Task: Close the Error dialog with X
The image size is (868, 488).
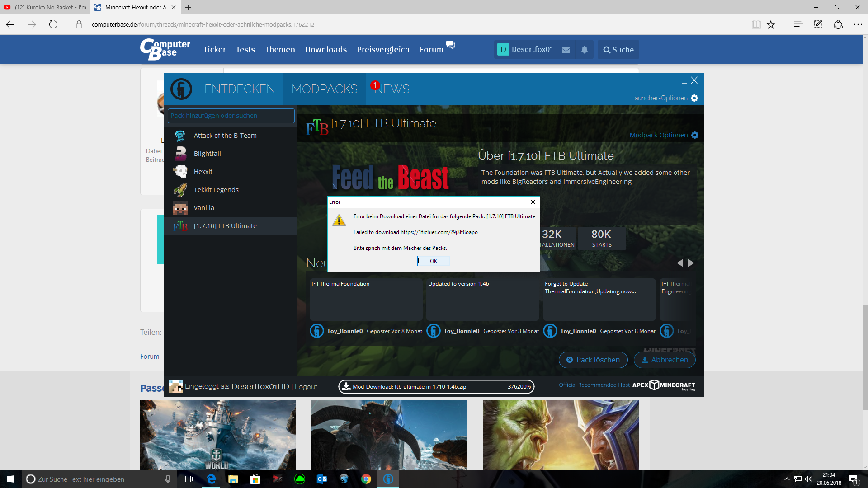Action: pyautogui.click(x=533, y=202)
